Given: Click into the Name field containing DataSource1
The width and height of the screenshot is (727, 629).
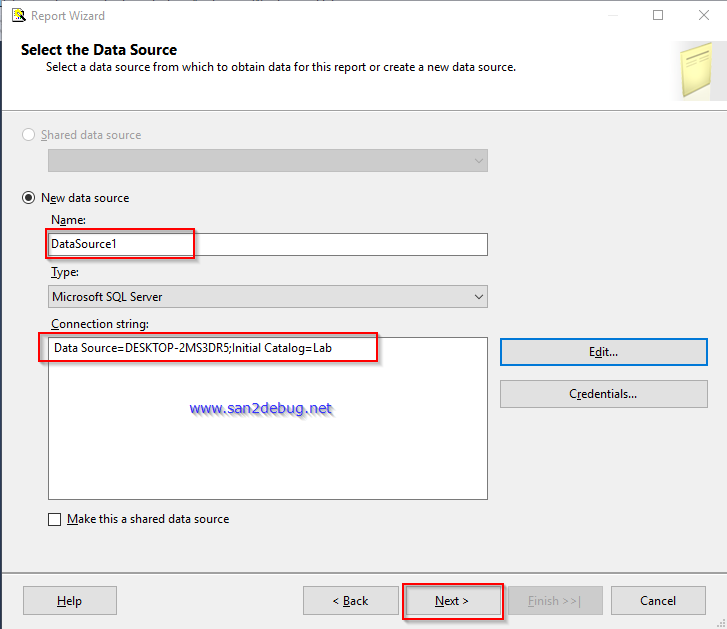Looking at the screenshot, I should tap(268, 244).
